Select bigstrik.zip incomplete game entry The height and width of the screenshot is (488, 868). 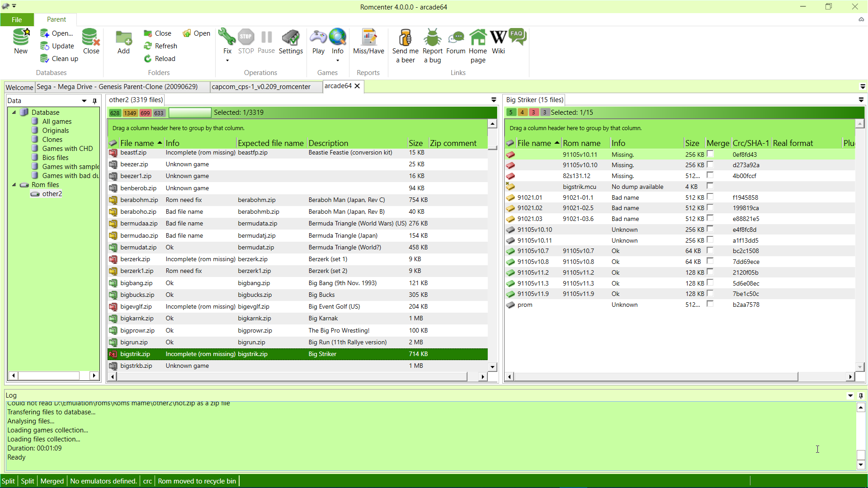point(135,354)
